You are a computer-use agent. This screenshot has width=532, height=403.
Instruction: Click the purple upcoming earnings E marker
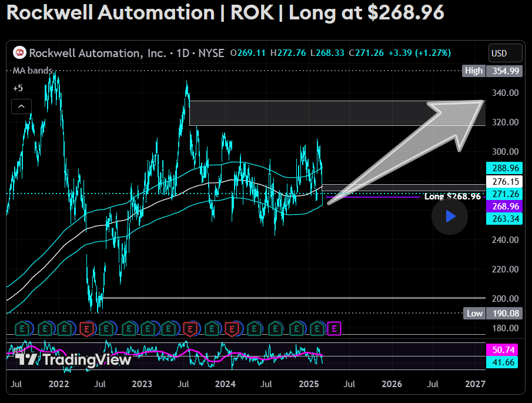[334, 328]
